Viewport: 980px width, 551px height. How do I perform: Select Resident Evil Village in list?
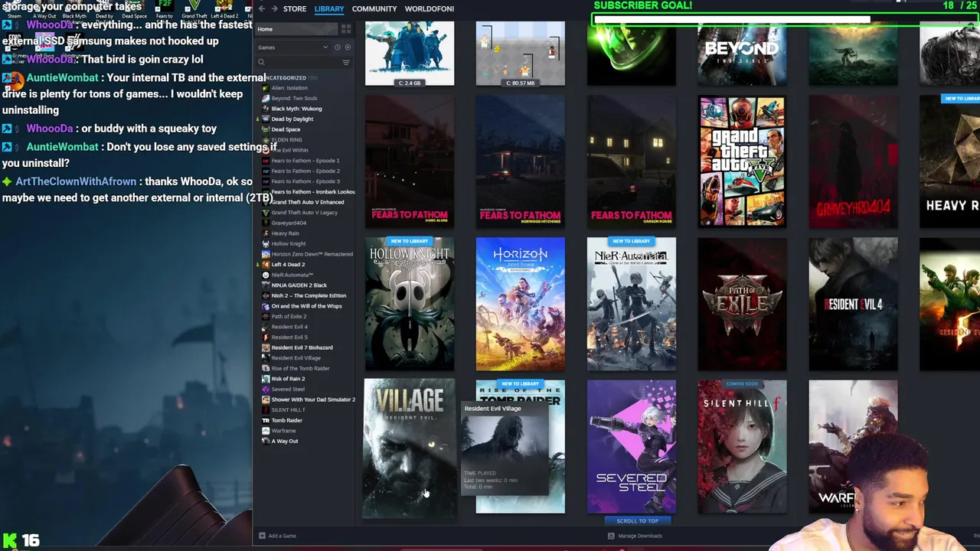pos(296,358)
